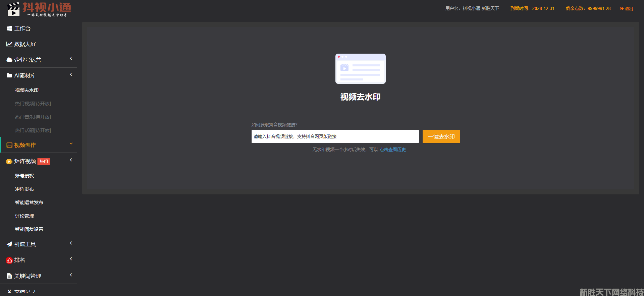Select 账号授权 in the sidebar

point(24,176)
